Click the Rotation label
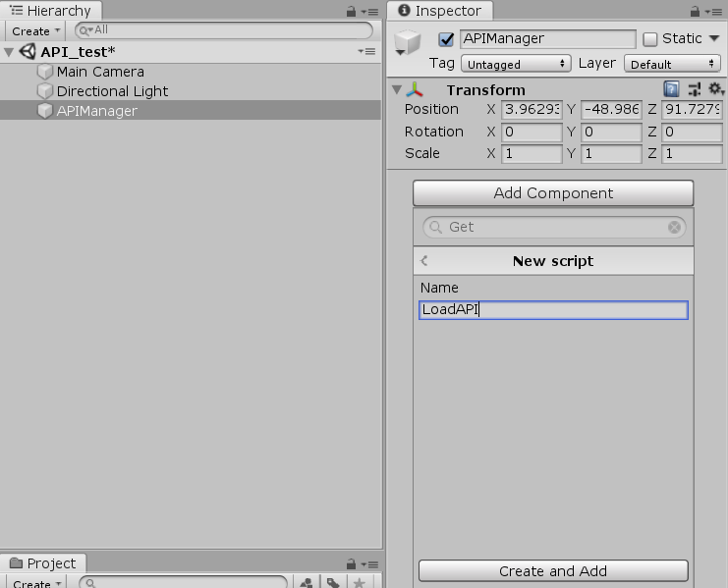The image size is (728, 588). pos(433,132)
